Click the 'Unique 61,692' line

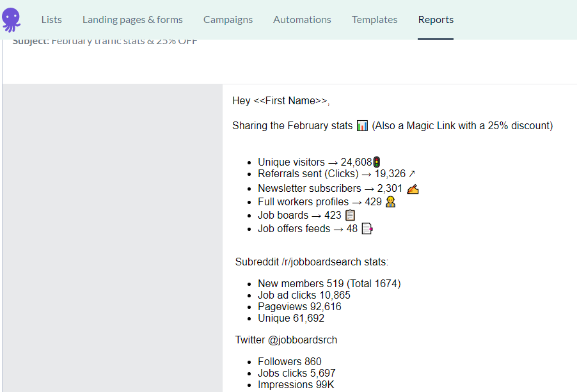click(x=291, y=318)
